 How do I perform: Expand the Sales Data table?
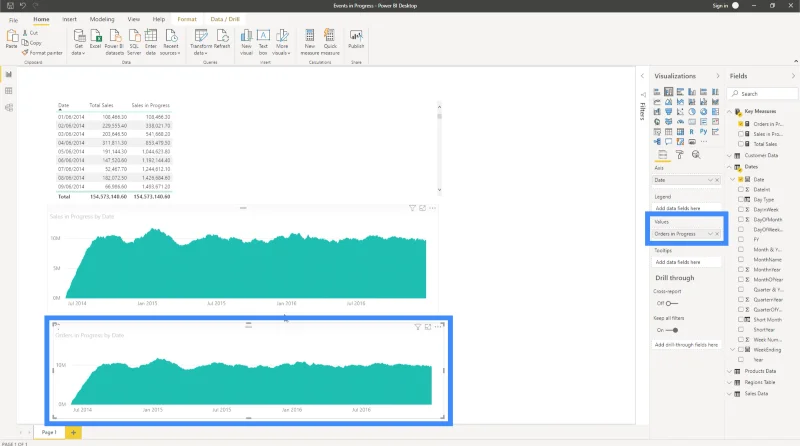pyautogui.click(x=730, y=393)
